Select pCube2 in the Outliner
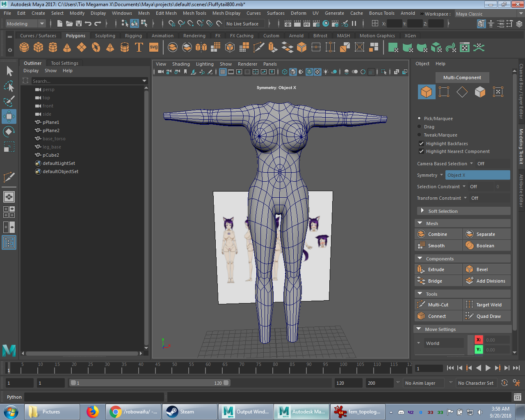525x420 pixels. (x=51, y=155)
